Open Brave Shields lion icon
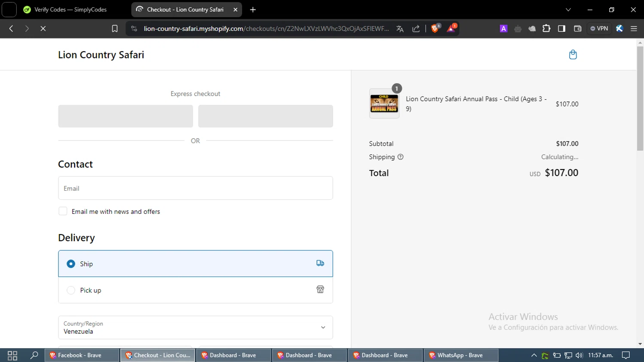The image size is (644, 362). tap(435, 28)
